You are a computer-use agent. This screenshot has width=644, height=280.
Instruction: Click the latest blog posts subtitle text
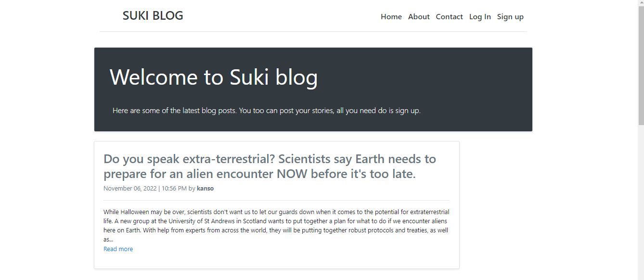pos(266,111)
